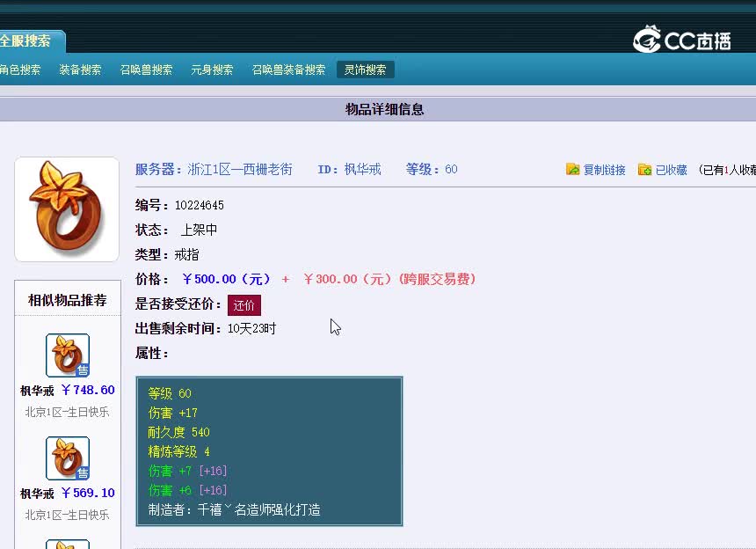Click remaining time 10天23时
756x549 pixels.
(x=251, y=328)
